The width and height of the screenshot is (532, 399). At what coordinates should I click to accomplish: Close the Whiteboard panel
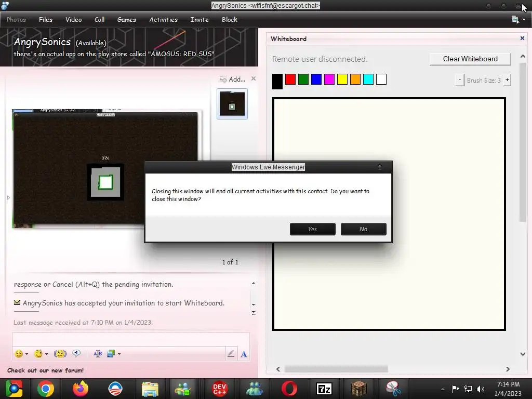522,38
